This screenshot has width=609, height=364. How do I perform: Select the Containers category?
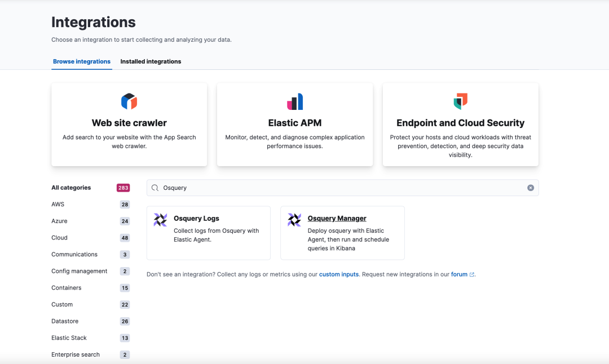pyautogui.click(x=67, y=288)
